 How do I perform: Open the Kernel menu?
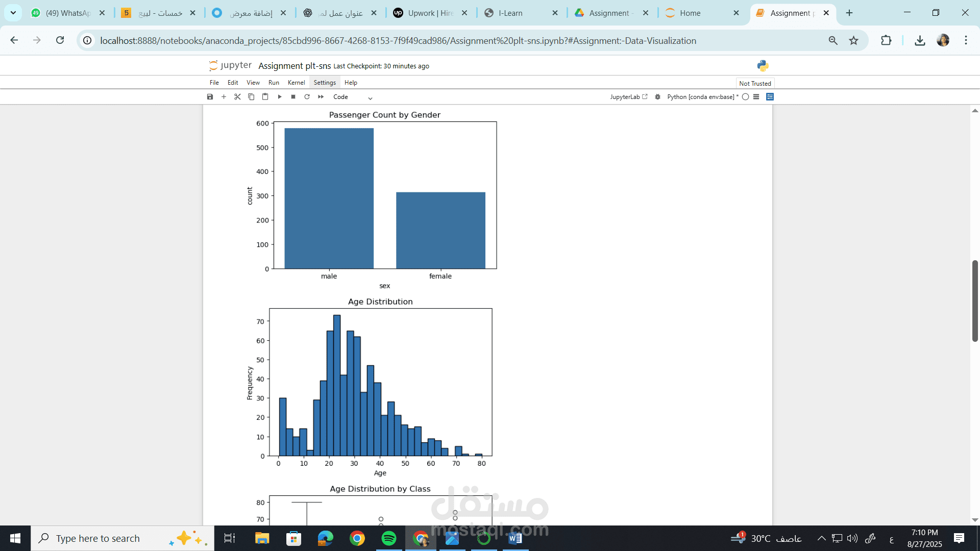click(x=296, y=82)
